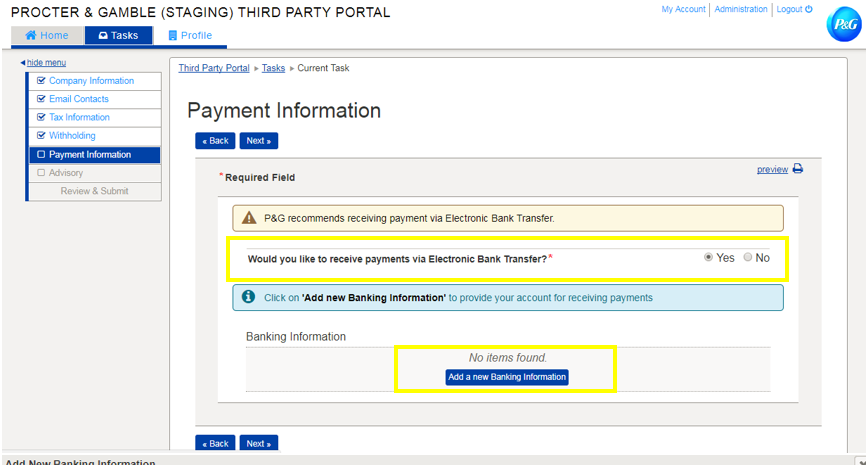This screenshot has width=866, height=465.
Task: Click the hide menu arrow icon
Action: [23, 62]
